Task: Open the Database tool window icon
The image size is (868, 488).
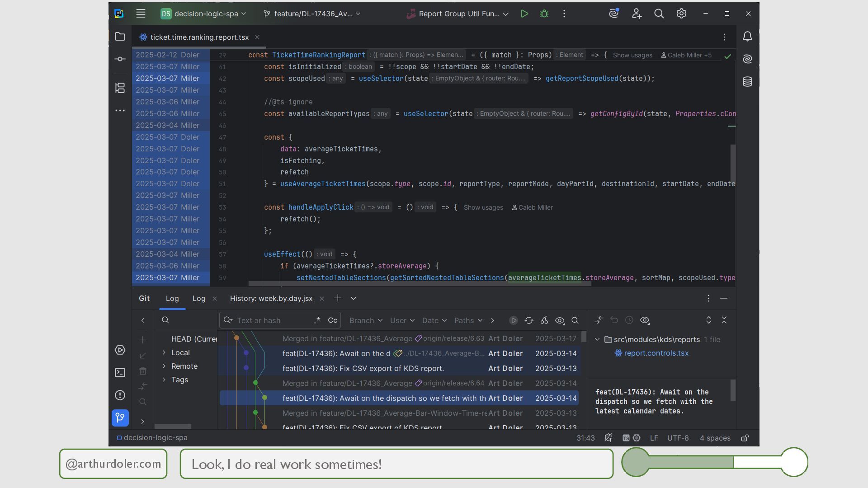Action: [x=747, y=82]
